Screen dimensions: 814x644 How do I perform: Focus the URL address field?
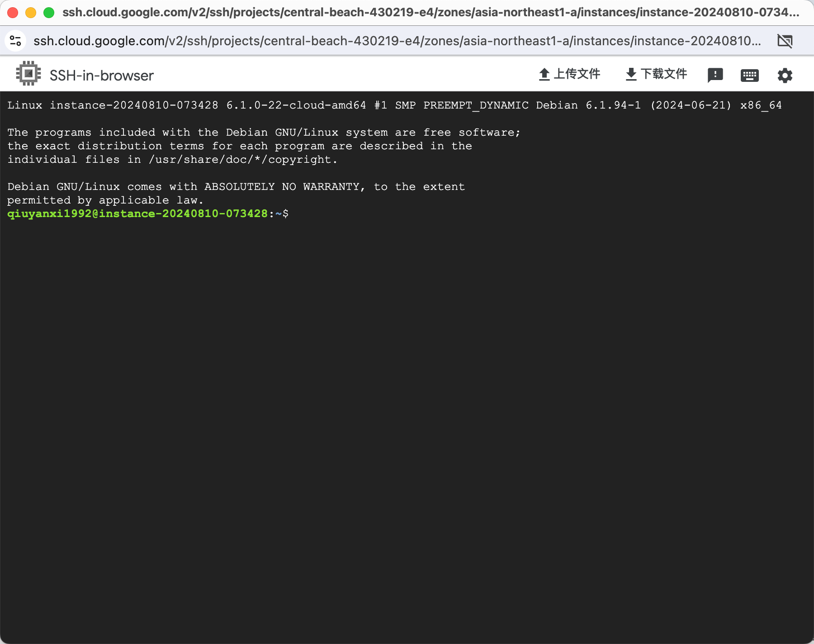click(x=397, y=41)
